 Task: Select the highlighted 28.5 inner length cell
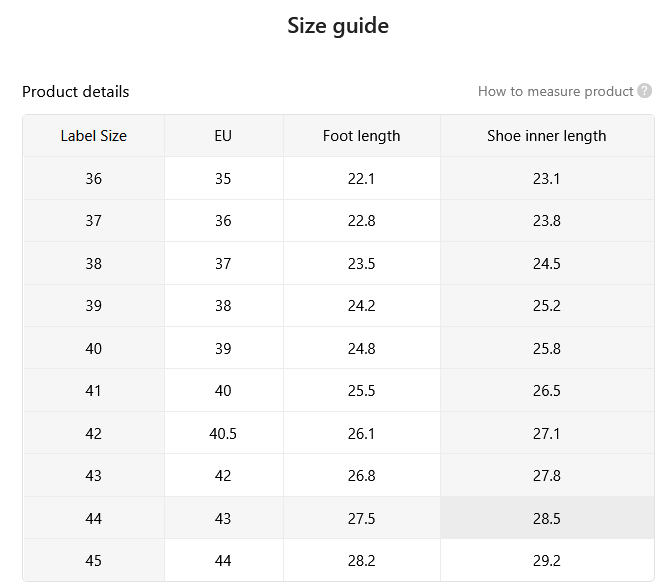547,518
